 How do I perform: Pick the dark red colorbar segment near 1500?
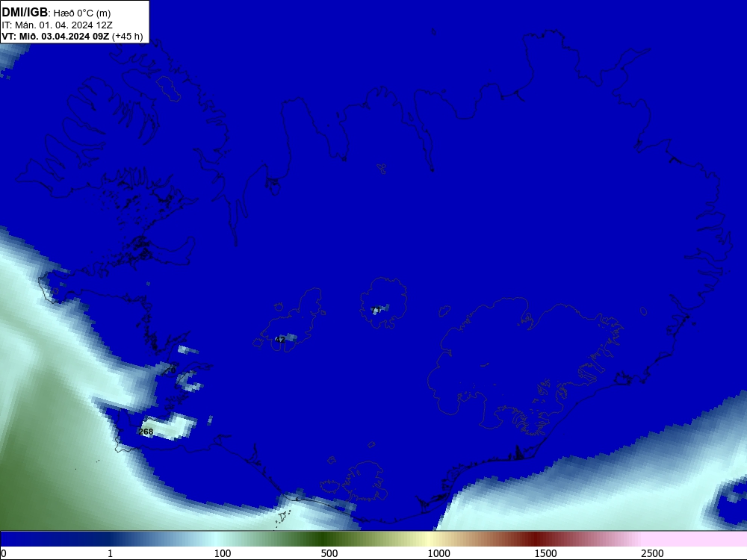(x=537, y=539)
